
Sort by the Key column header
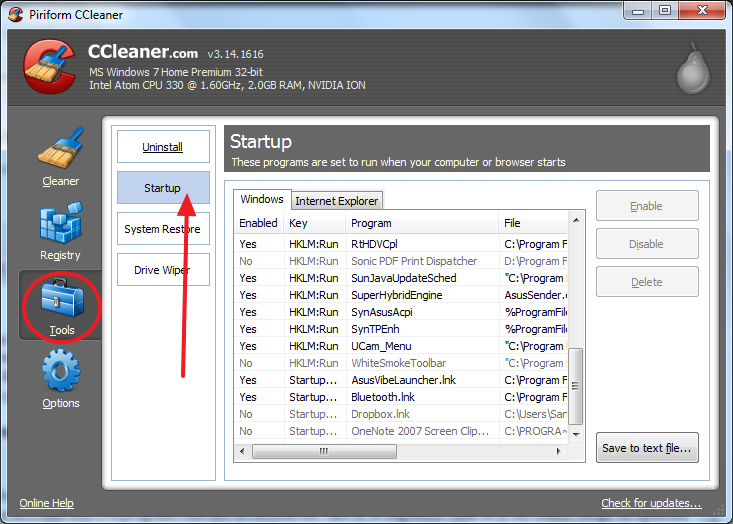315,223
